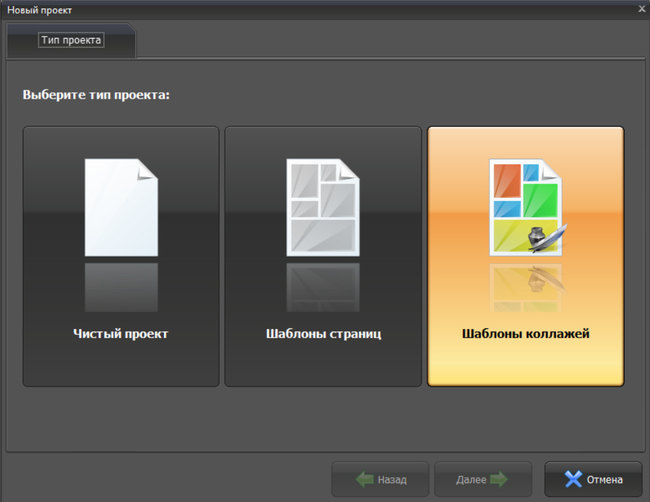Click the inkwell and feather on collage icon
The height and width of the screenshot is (502, 650).
tap(547, 238)
